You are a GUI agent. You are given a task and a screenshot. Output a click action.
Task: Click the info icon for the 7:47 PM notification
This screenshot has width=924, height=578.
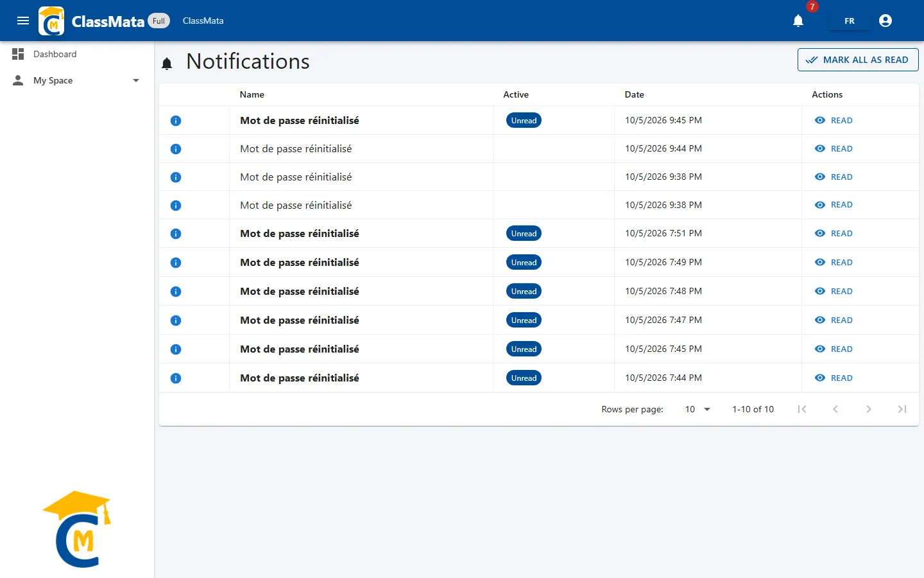tap(176, 320)
